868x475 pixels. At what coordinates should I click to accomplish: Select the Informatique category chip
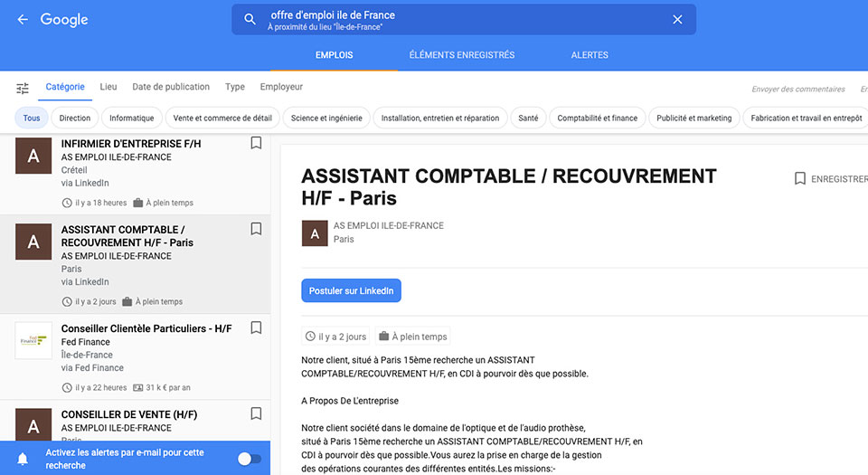tap(132, 118)
